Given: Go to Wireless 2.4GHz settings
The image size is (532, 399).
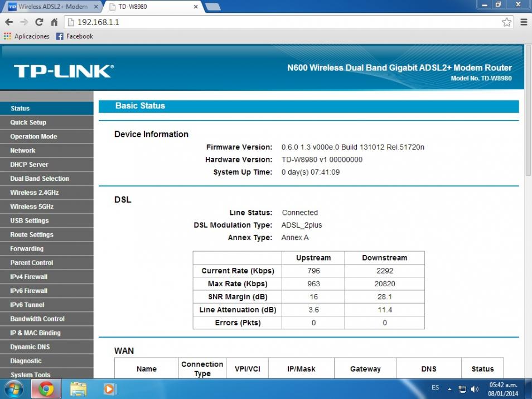Looking at the screenshot, I should coord(34,193).
